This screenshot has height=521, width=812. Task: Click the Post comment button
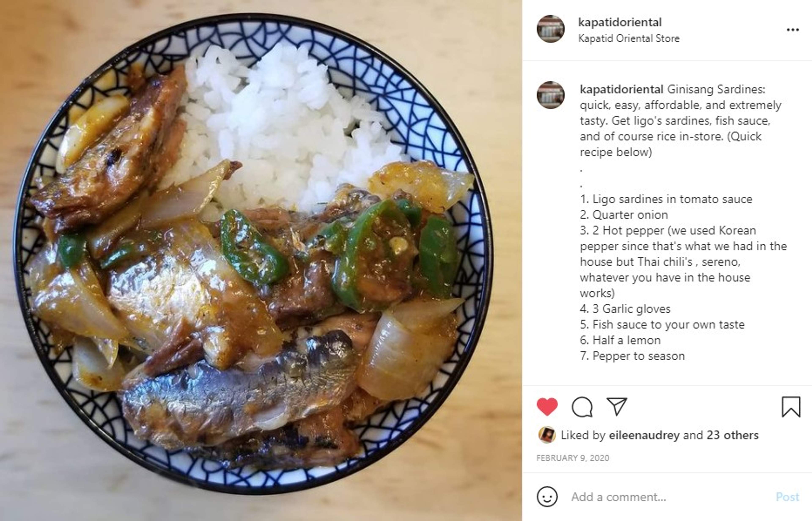click(x=787, y=497)
